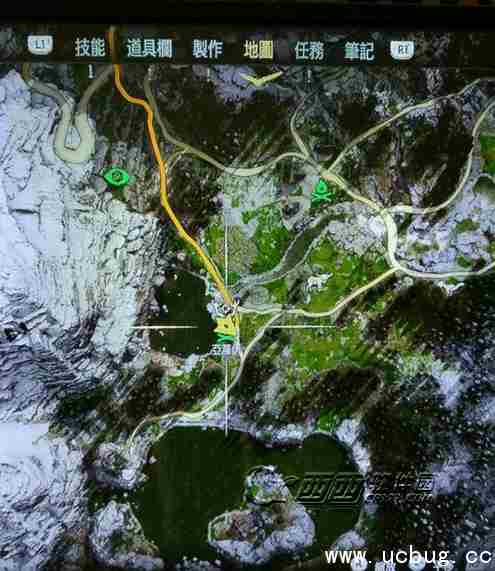Click the R1 next-tab button
The height and width of the screenshot is (571, 495).
tap(402, 50)
